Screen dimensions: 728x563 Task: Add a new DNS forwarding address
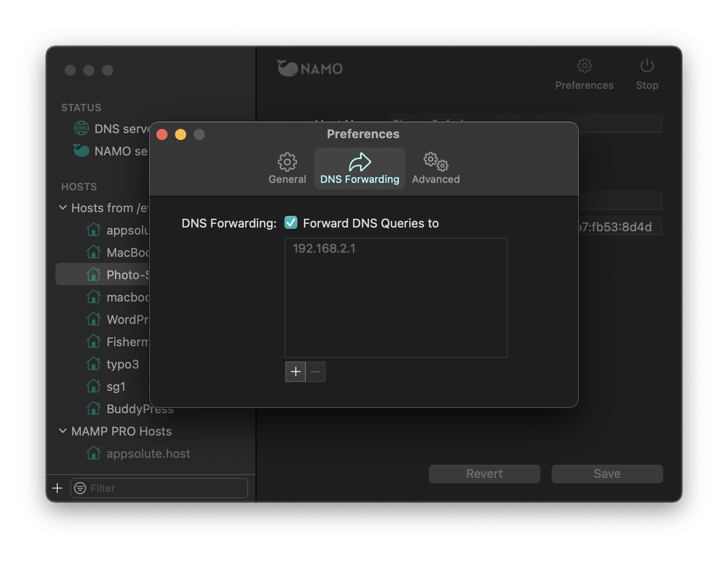click(296, 372)
